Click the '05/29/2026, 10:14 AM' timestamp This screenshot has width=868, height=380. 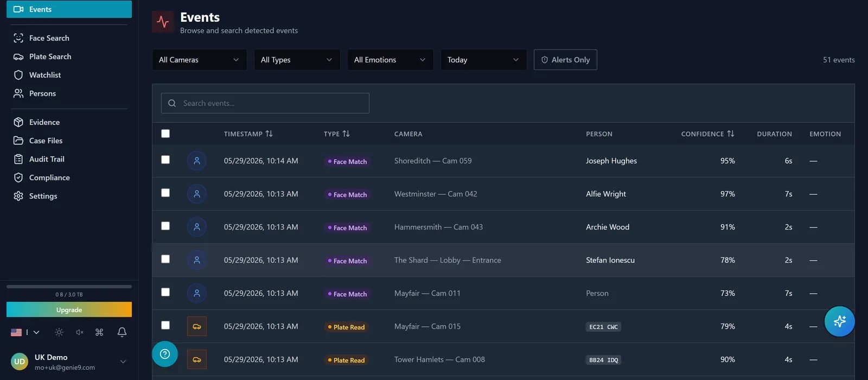(261, 161)
